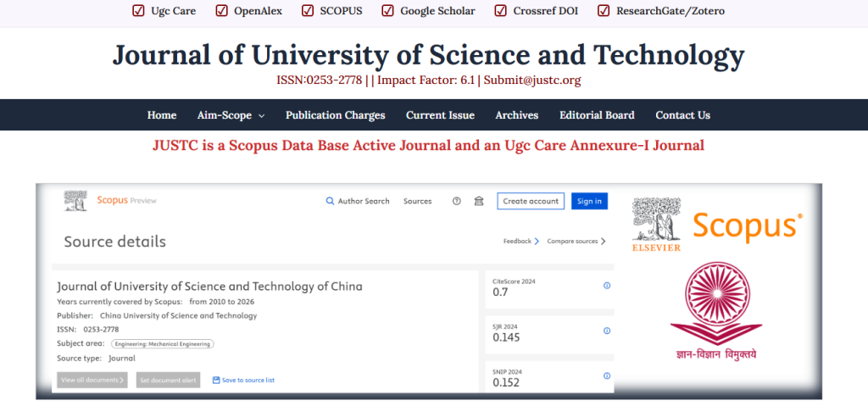Click the Submit@justc.org email text
Screen dimensions: 868x406
[x=532, y=81]
